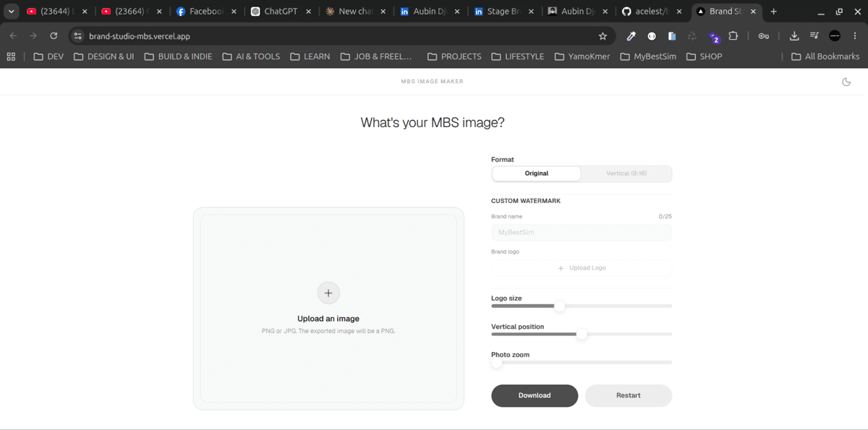Viewport: 868px width, 430px height.
Task: Go forward with the browser forward arrow
Action: point(33,35)
